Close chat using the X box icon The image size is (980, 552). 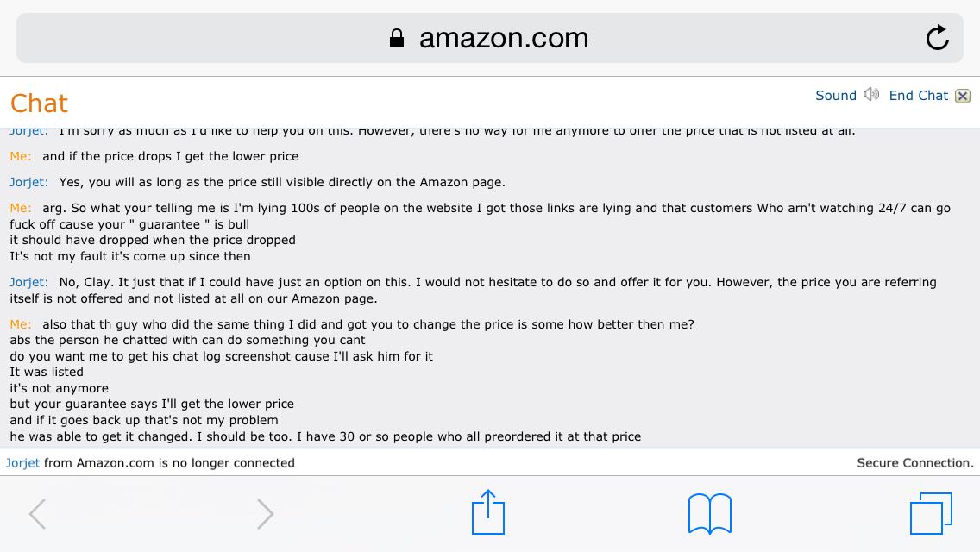click(963, 97)
